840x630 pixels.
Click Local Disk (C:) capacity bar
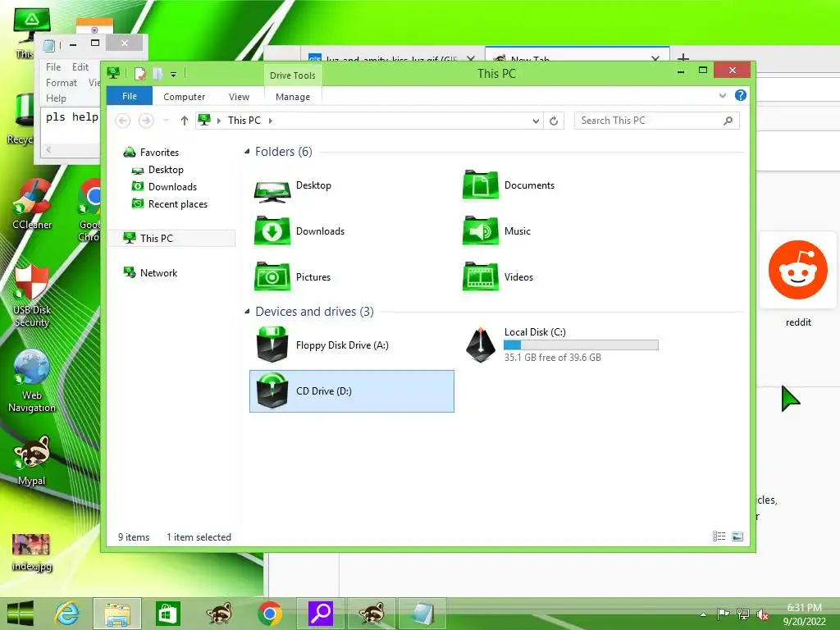[581, 345]
